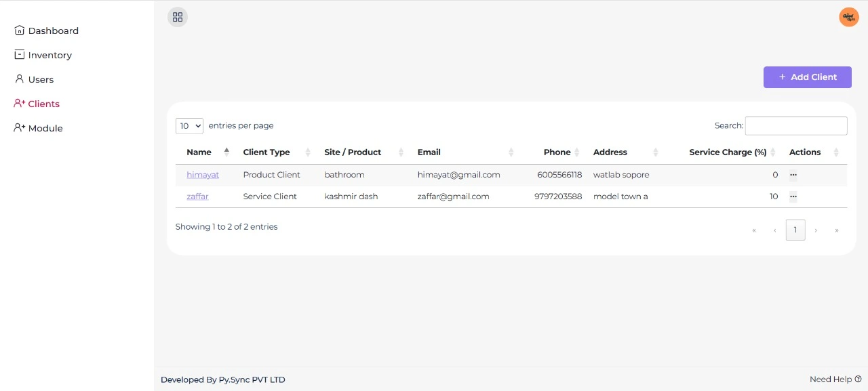Go to Dashboard in sidebar
868x391 pixels.
tap(53, 30)
